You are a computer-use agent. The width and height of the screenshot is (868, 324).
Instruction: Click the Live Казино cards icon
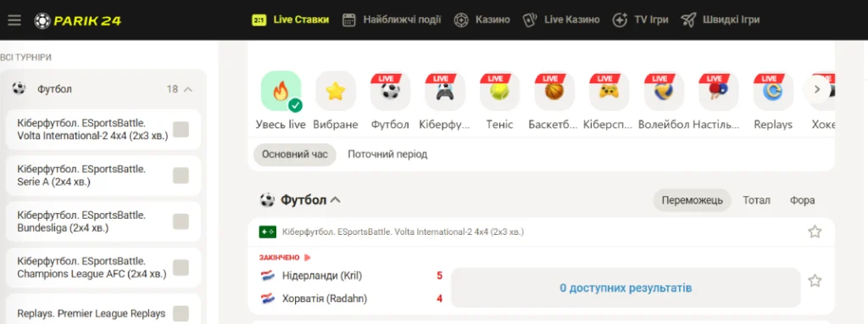click(x=531, y=20)
